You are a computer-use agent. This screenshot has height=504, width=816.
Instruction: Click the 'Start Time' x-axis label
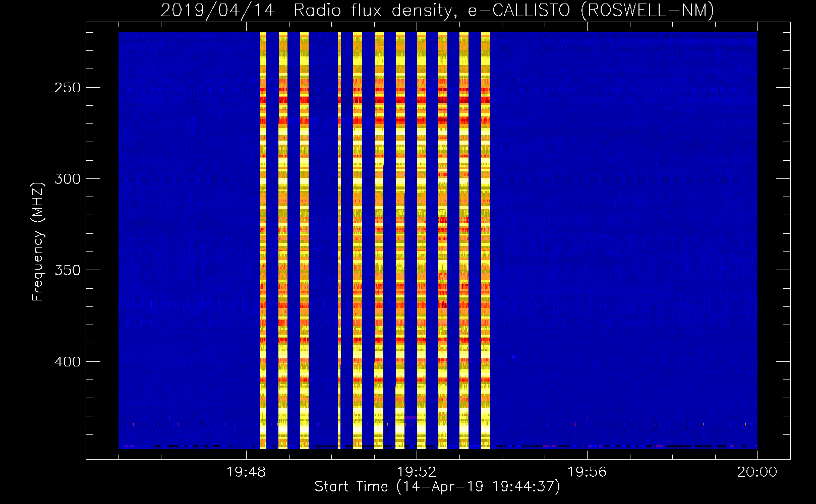click(351, 487)
